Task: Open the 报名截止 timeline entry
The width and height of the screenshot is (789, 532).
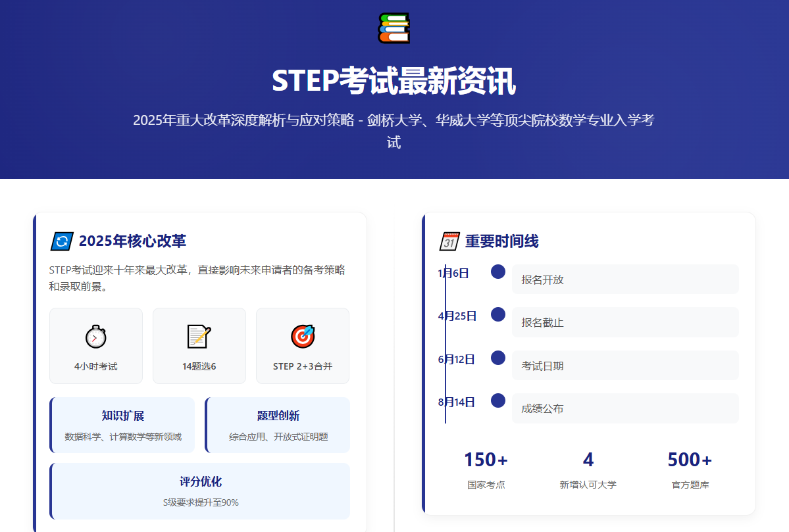Action: (x=624, y=322)
